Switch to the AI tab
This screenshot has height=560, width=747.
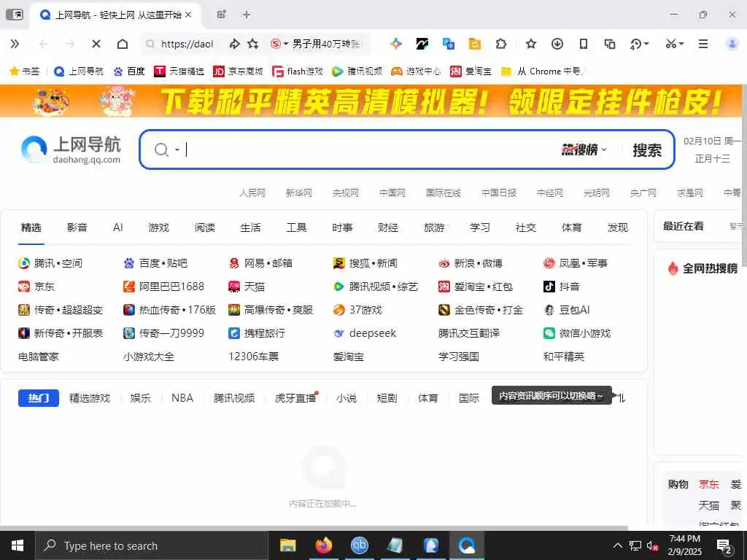[117, 227]
